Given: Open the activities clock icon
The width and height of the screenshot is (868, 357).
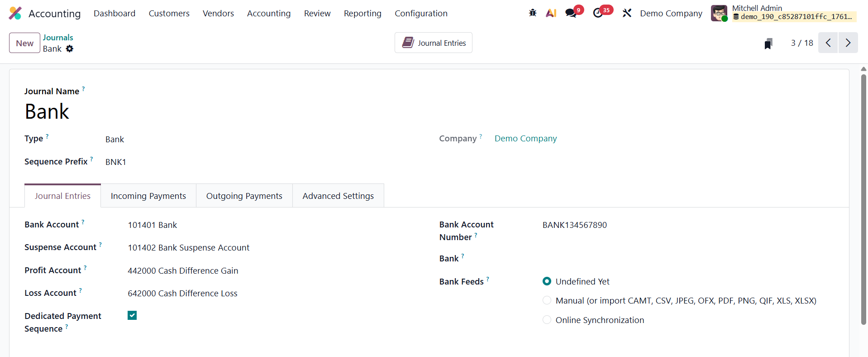Looking at the screenshot, I should point(598,13).
